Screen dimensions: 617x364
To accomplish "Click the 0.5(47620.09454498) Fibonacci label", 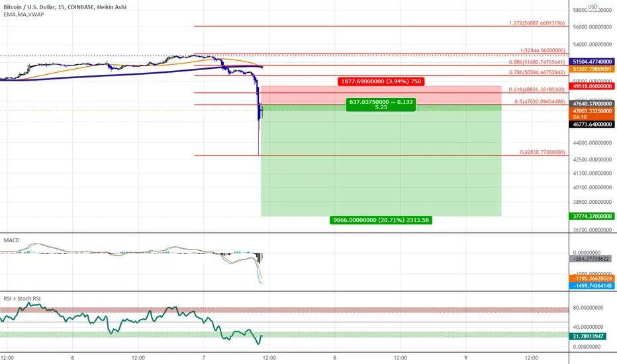I will click(540, 101).
